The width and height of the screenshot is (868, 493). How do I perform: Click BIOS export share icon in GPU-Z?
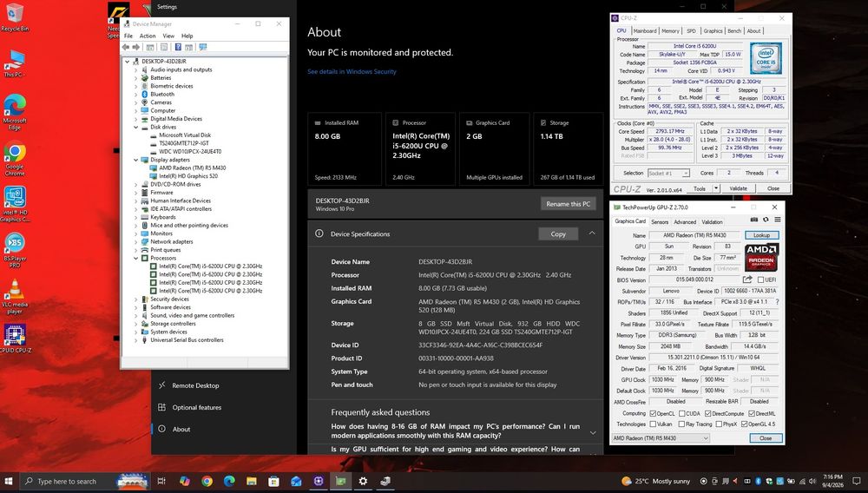click(747, 279)
